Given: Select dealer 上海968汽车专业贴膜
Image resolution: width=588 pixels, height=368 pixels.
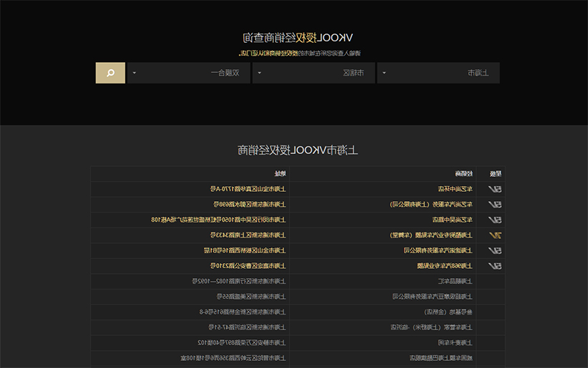Looking at the screenshot, I should coord(445,266).
